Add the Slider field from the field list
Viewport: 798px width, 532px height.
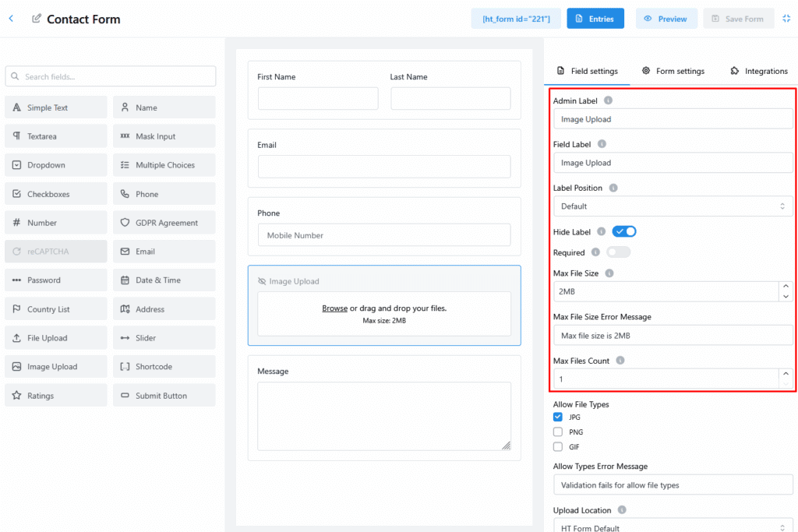[x=164, y=338]
